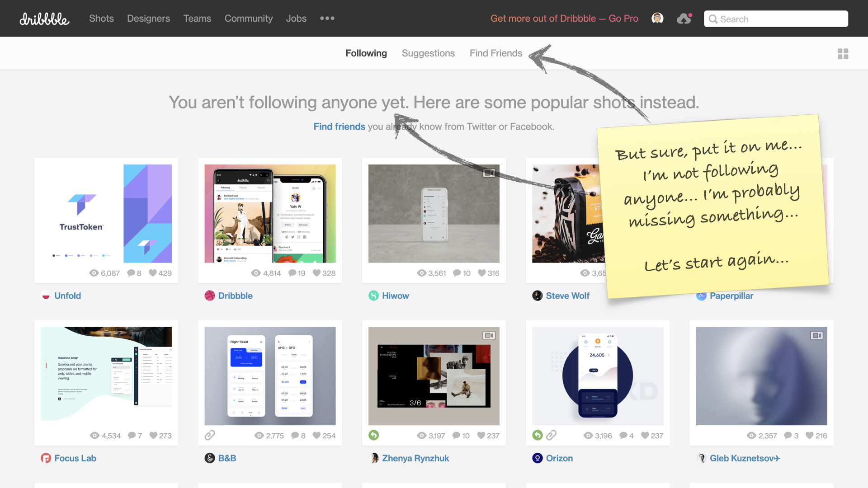The width and height of the screenshot is (868, 488).
Task: Open the user profile avatar menu
Action: [x=657, y=19]
